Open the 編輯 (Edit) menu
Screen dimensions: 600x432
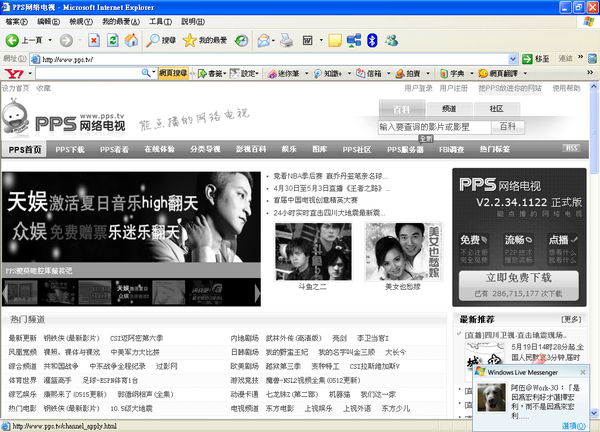click(x=48, y=22)
